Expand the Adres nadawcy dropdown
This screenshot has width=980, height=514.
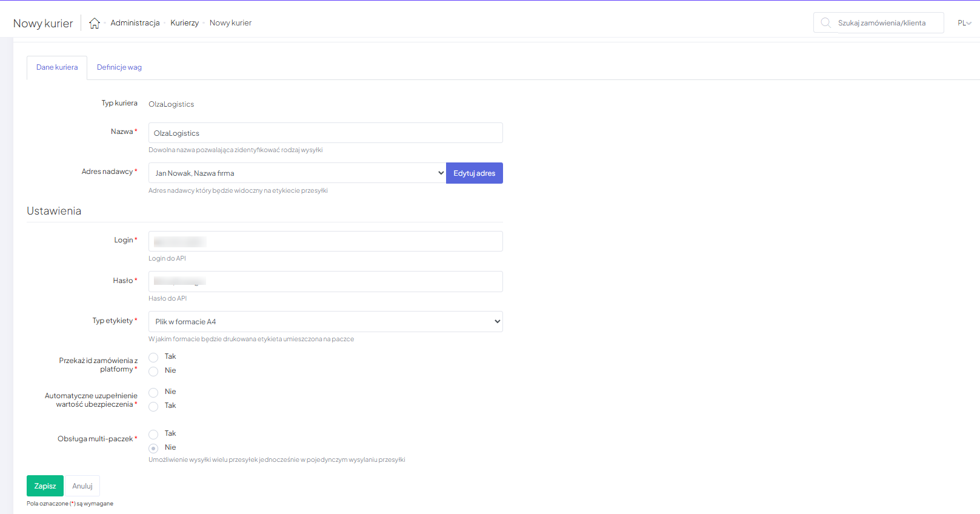click(297, 173)
